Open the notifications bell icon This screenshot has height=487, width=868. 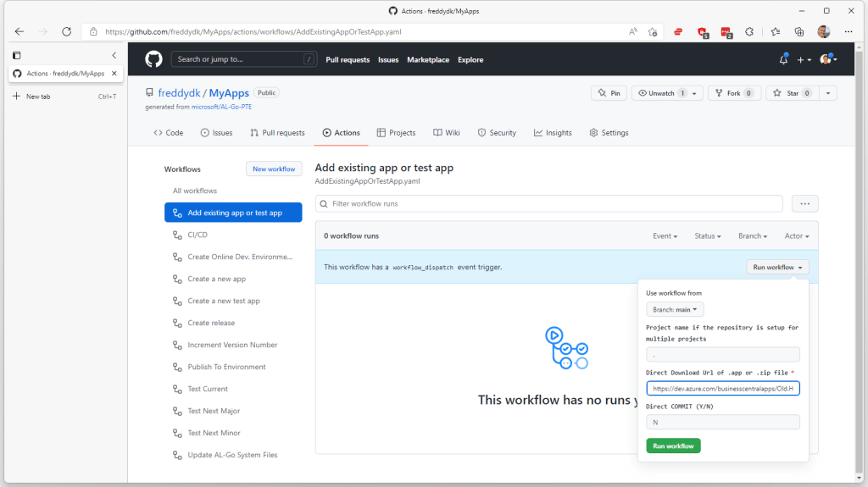click(783, 59)
